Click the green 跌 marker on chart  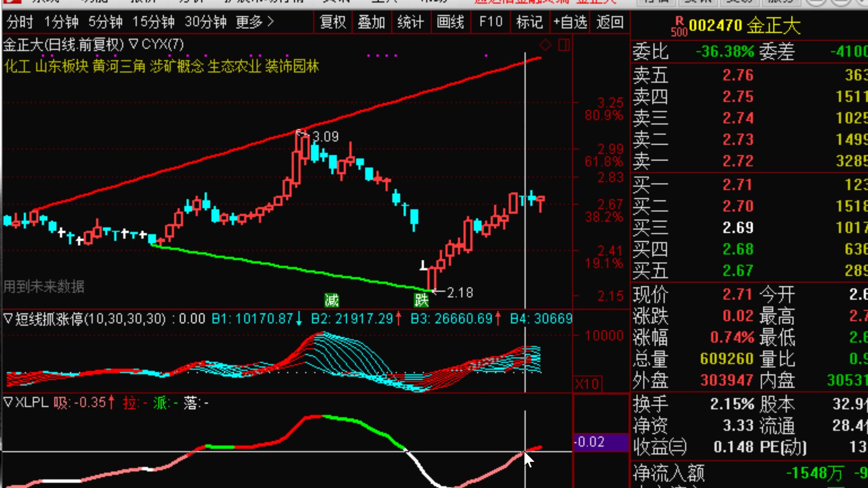pos(421,300)
